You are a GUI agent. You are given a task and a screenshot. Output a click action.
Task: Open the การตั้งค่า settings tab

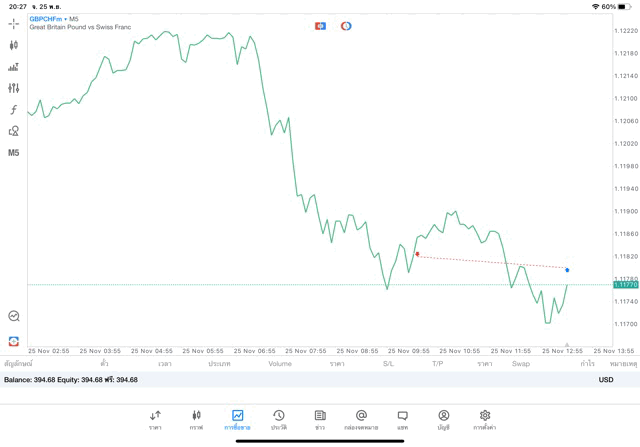(485, 419)
